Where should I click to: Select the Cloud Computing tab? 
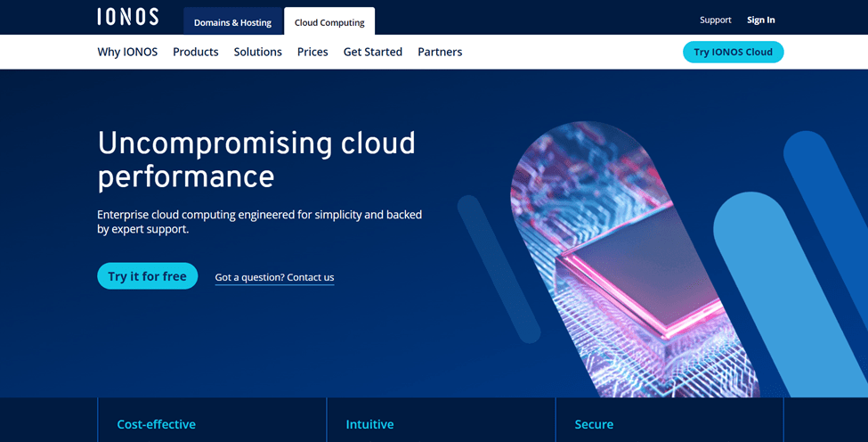point(329,22)
